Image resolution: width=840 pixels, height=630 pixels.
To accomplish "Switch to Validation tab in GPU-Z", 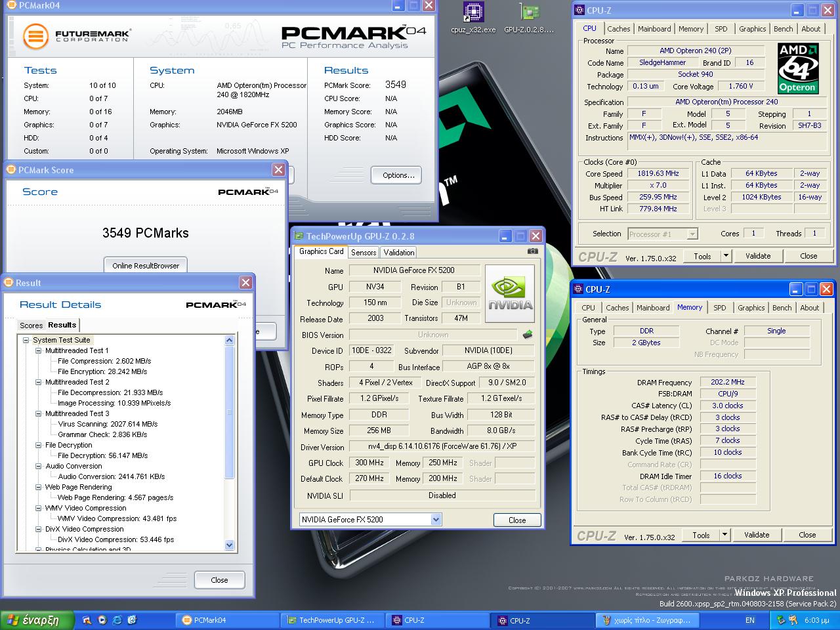I will (x=399, y=252).
